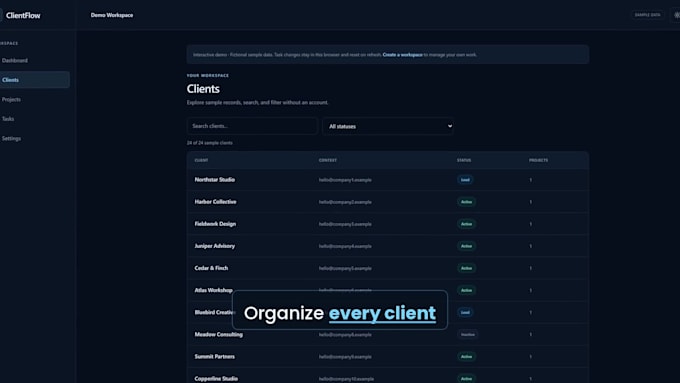The image size is (680, 383).
Task: Click Northstar Studio's projects count
Action: [x=530, y=180]
